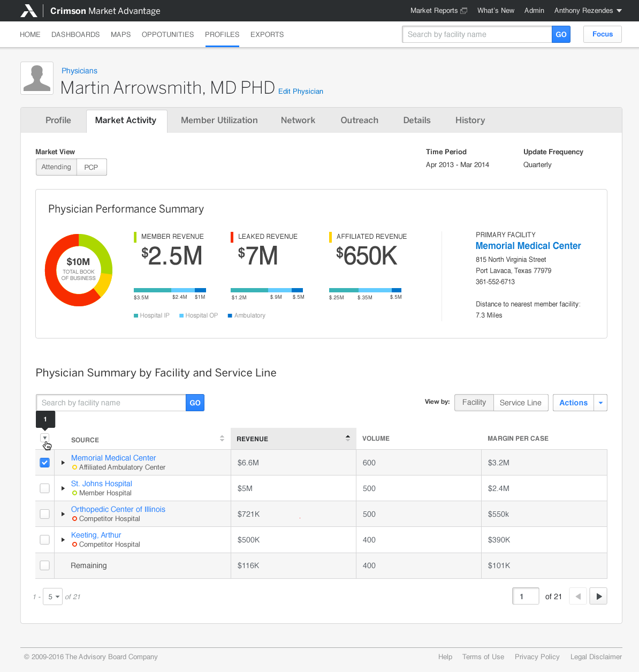Open Terms of Use footer link
Image resolution: width=639 pixels, height=672 pixels.
tap(483, 657)
